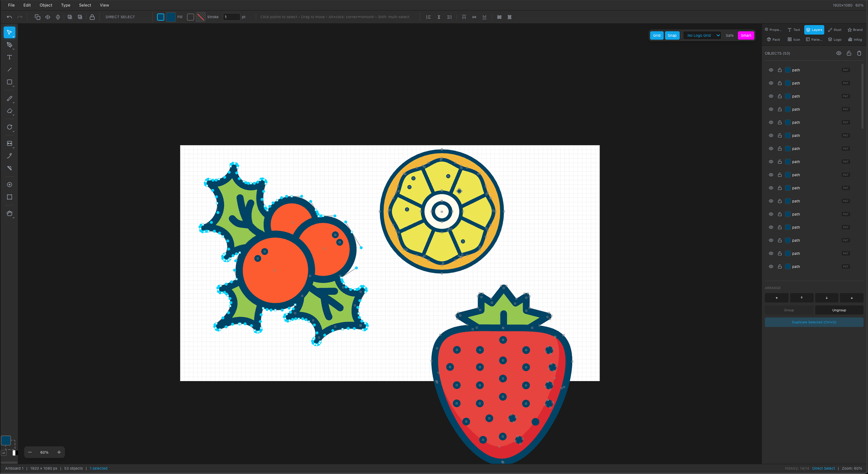
Task: Toggle the Grid button off
Action: coord(656,35)
